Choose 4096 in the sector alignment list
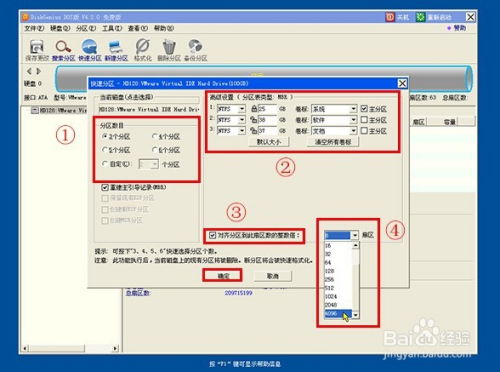 point(338,314)
